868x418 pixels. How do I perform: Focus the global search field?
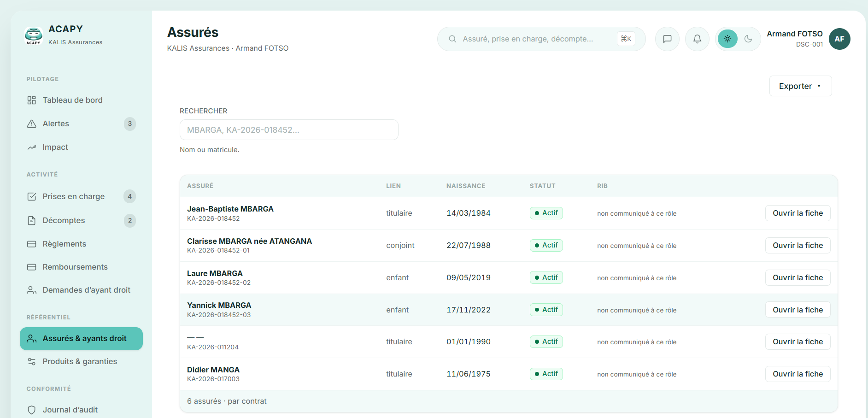(541, 39)
